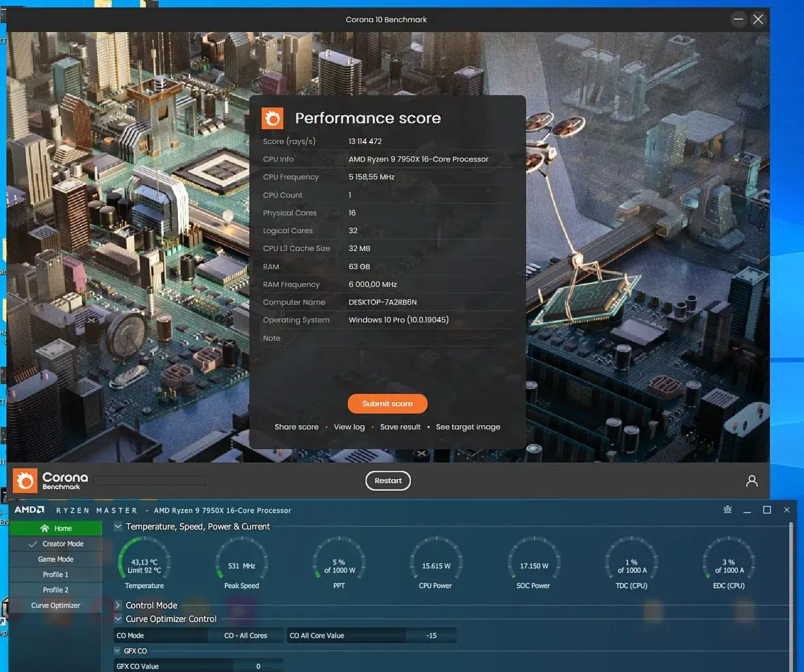Viewport: 804px width, 672px height.
Task: Click the score value 13 114 472
Action: (365, 141)
